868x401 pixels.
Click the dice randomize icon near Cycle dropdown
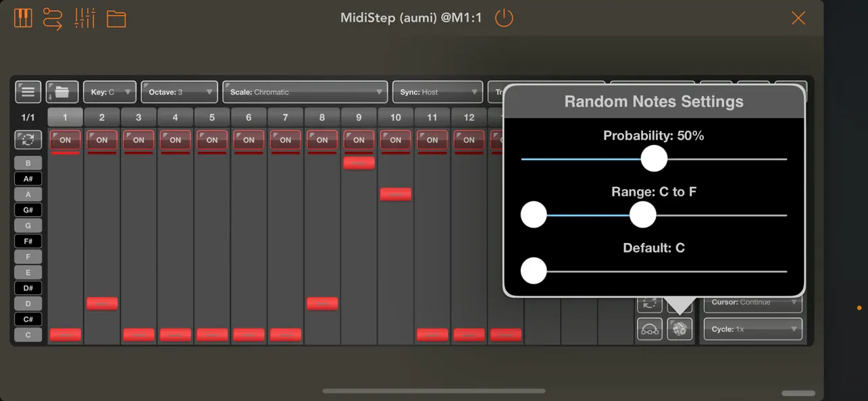[x=680, y=329]
